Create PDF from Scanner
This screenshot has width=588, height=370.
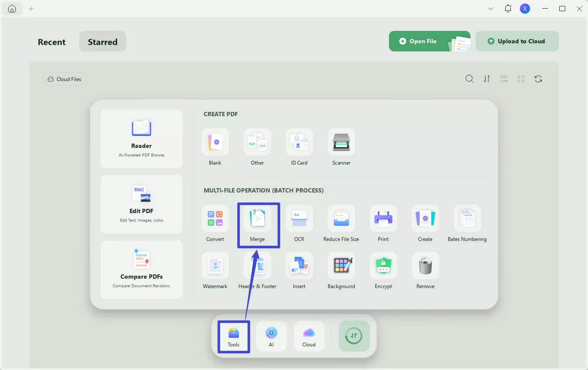pyautogui.click(x=341, y=147)
